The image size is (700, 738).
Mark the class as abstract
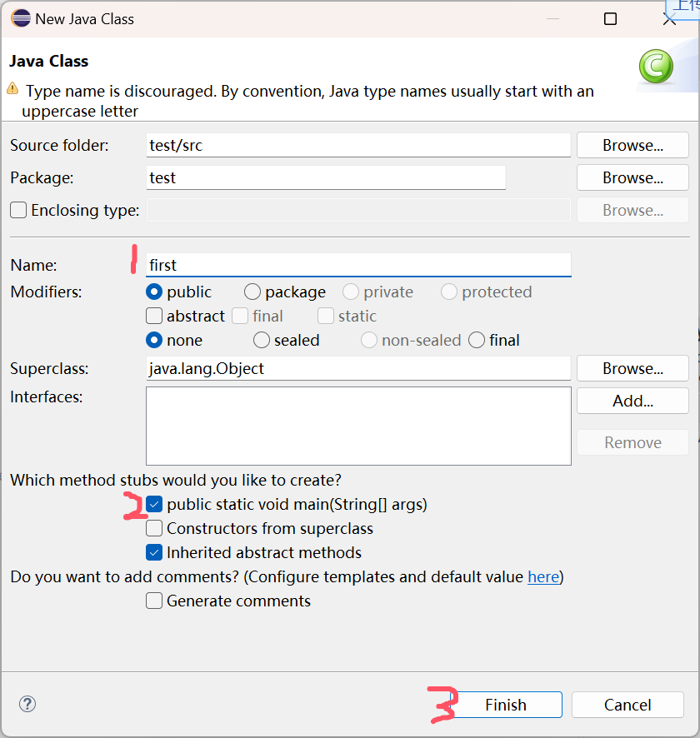tap(154, 316)
